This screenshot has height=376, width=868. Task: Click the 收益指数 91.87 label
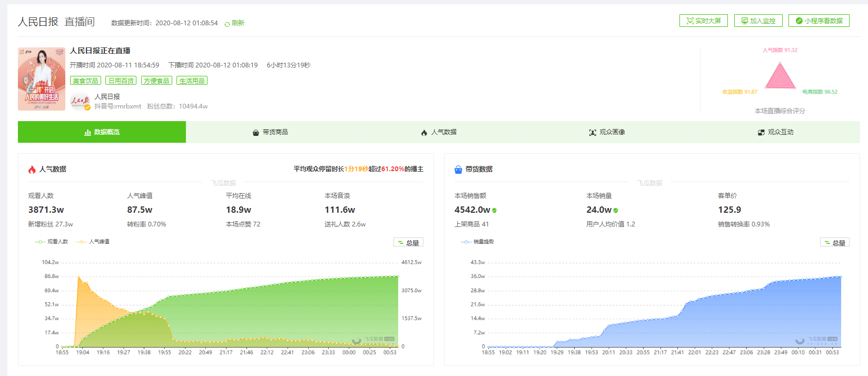(739, 92)
